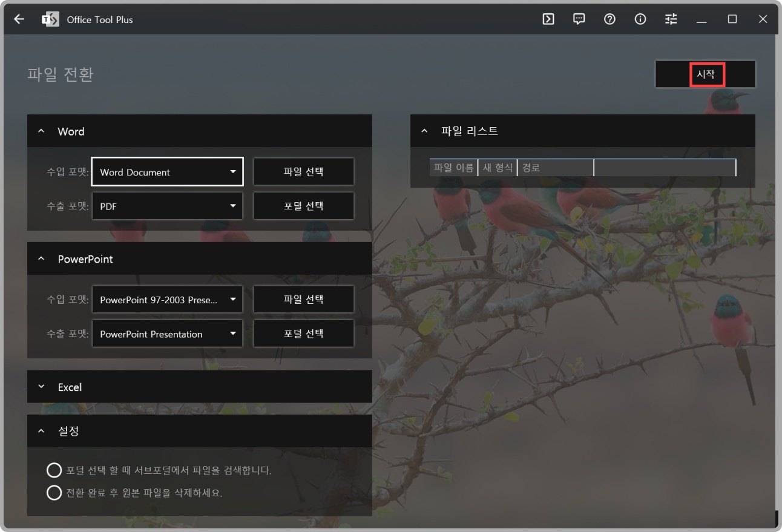
Task: Minimize the Office Tool Plus window
Action: click(701, 19)
